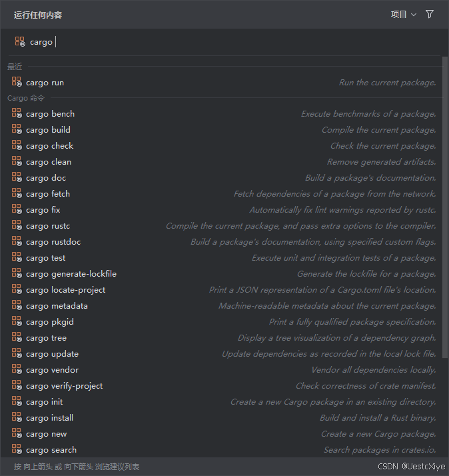Click the icon beside cargo vendor
Viewport: 449px width, 476px height.
[17, 369]
